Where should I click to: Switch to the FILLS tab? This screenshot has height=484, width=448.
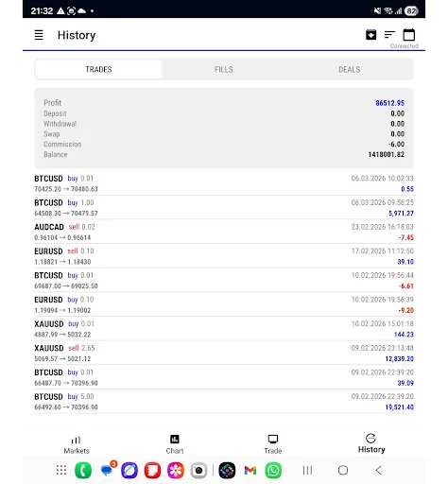point(224,69)
